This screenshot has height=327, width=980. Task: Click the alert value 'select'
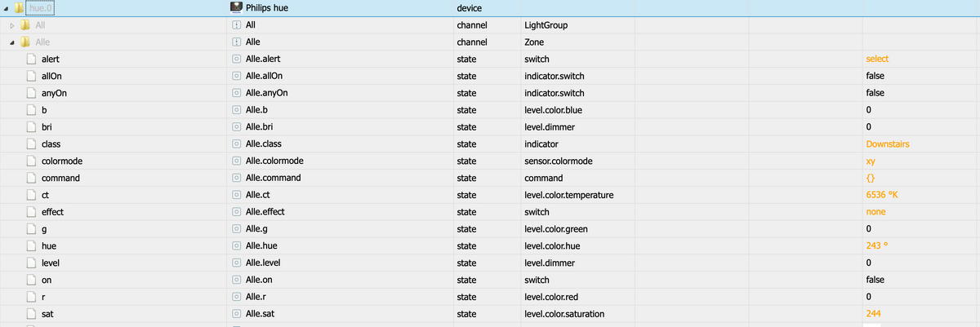[877, 59]
